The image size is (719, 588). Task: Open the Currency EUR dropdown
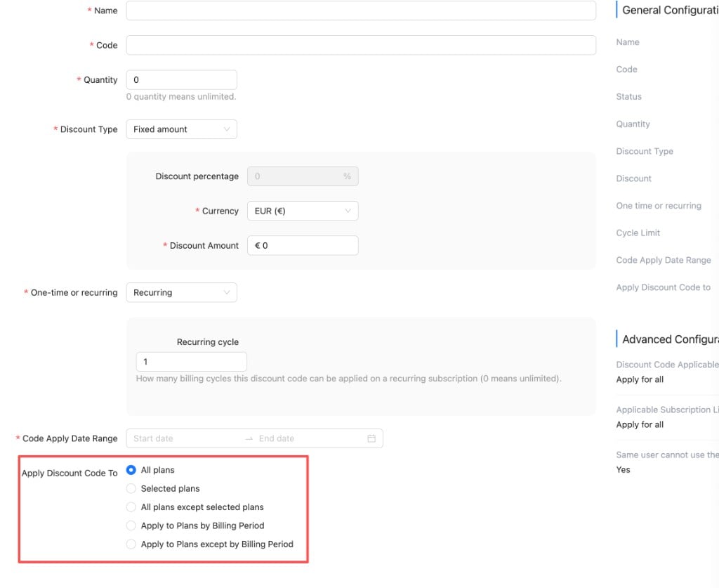click(x=303, y=211)
